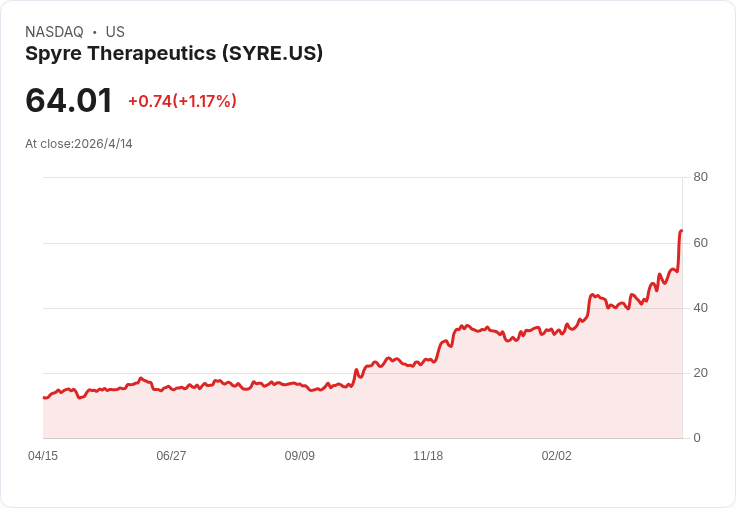Screen dimensions: 736x508
Task: Click the 40 label on y-axis
Action: [x=700, y=308]
